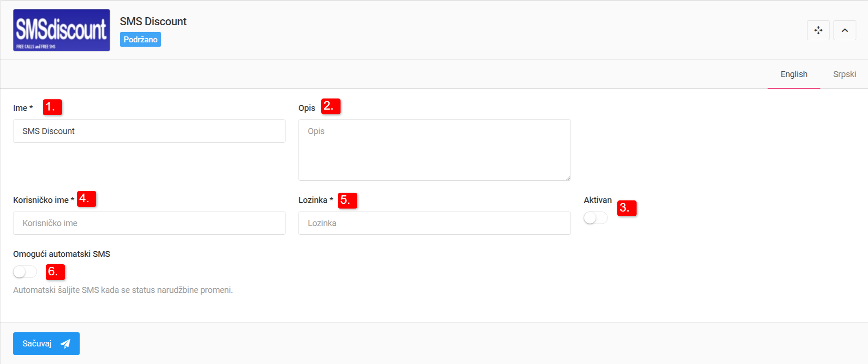The height and width of the screenshot is (364, 868).
Task: Click the Korisničko ime input field
Action: coord(149,223)
